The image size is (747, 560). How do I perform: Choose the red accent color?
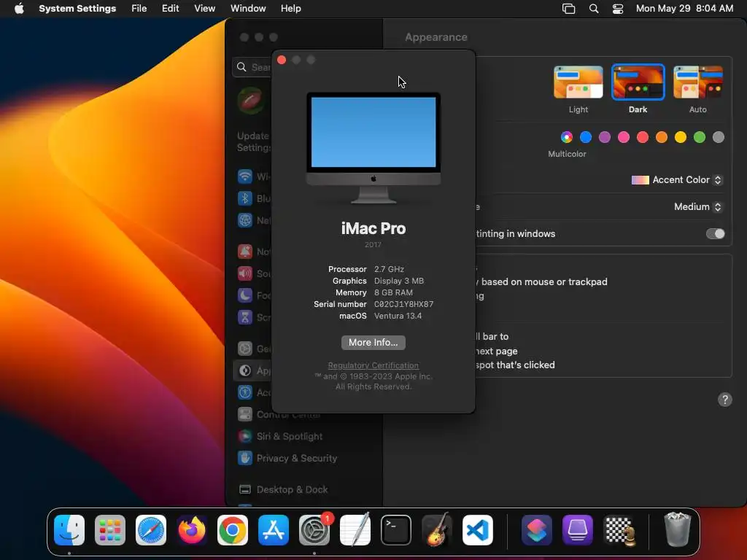click(x=643, y=137)
